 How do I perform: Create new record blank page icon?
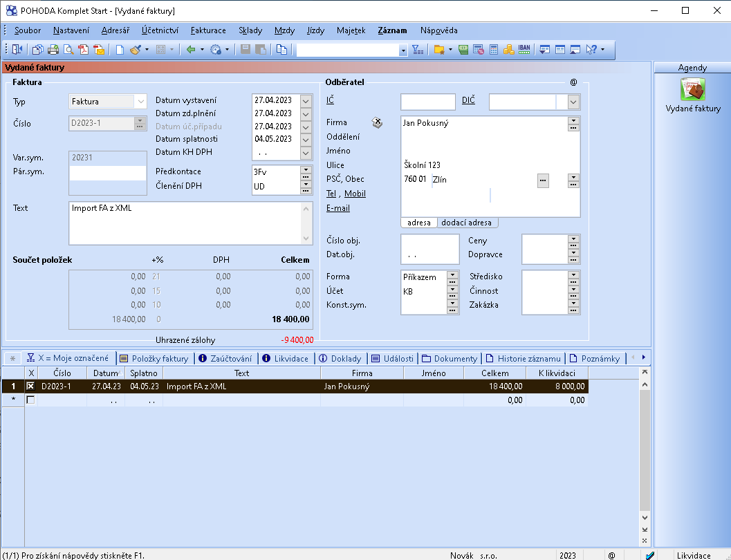[120, 49]
